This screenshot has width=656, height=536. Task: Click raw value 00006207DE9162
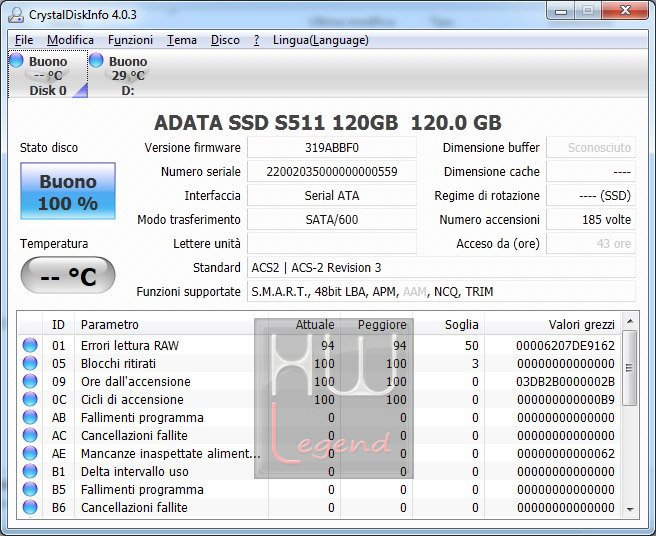click(565, 345)
